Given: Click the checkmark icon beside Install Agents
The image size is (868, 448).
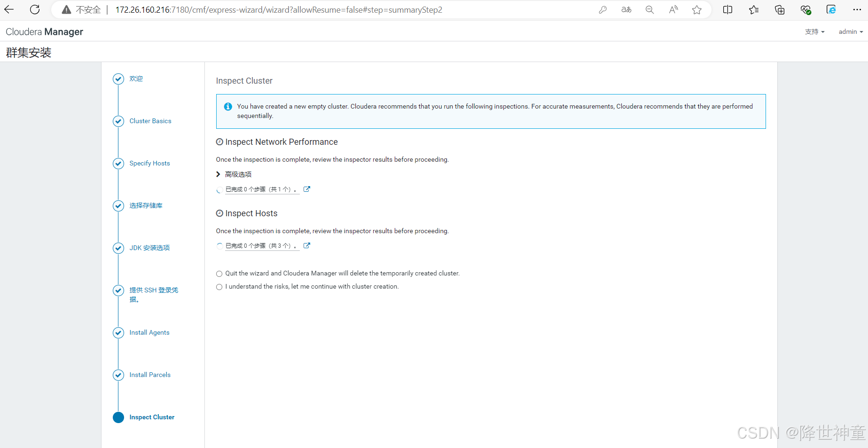Looking at the screenshot, I should (x=118, y=333).
